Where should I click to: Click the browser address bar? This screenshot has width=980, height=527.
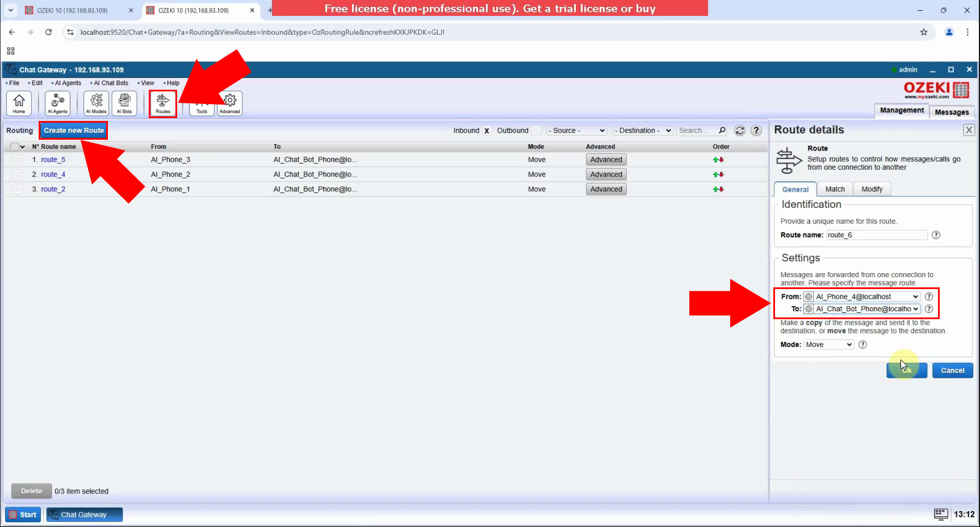[x=488, y=32]
